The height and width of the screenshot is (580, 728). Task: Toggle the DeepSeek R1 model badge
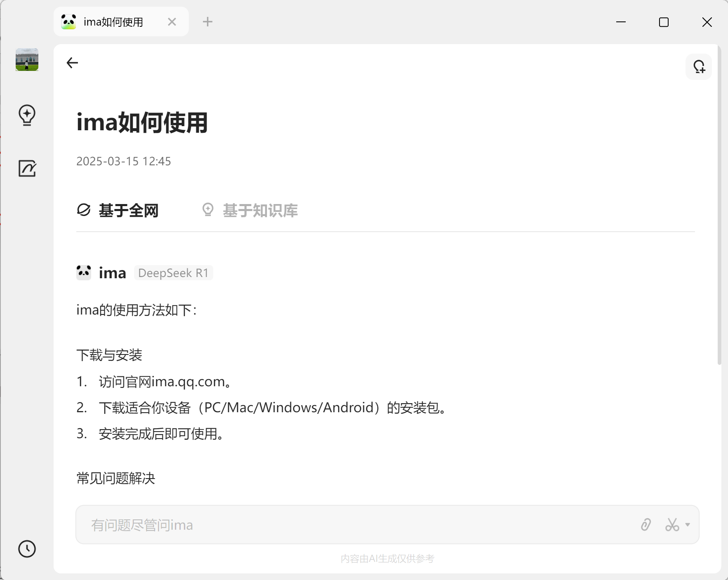(173, 272)
